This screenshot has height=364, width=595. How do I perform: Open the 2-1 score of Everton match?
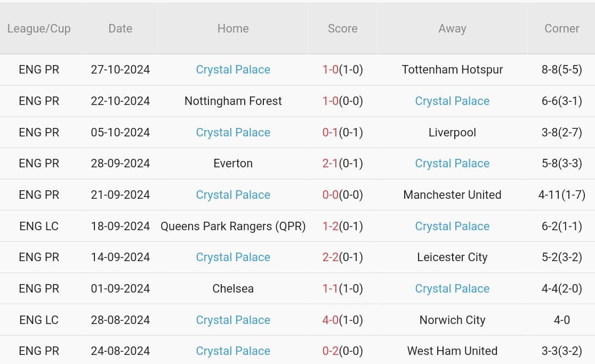click(331, 164)
